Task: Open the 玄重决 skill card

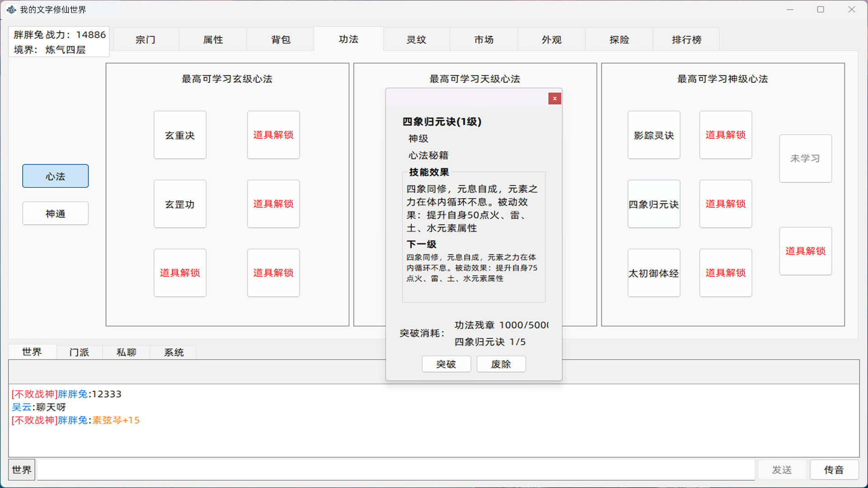Action: pos(179,135)
